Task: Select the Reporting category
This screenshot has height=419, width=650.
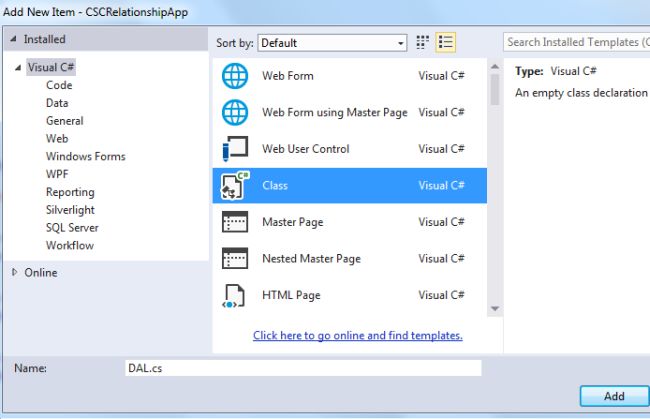Action: (x=70, y=192)
